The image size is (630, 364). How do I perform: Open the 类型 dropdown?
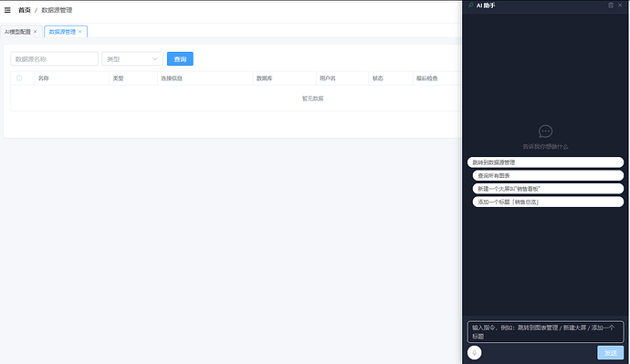tap(132, 59)
